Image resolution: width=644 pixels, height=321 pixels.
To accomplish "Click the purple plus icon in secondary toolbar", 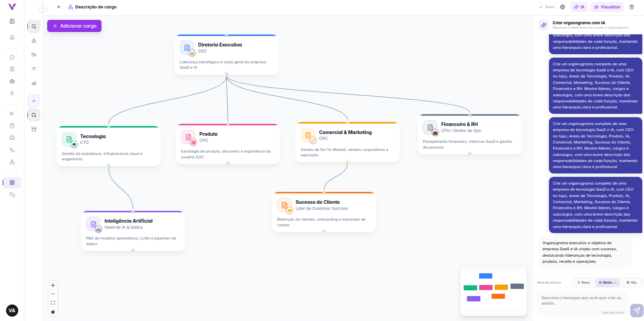I will click(34, 101).
